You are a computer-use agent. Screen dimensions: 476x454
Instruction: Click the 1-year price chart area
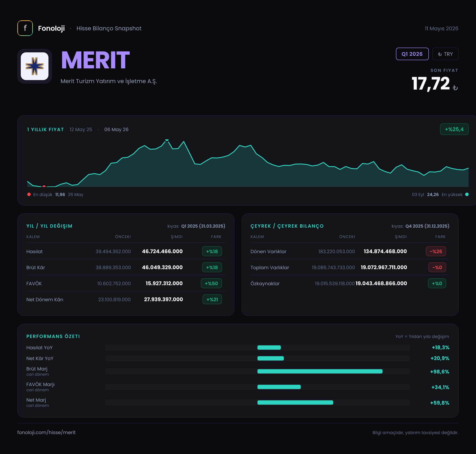248,163
